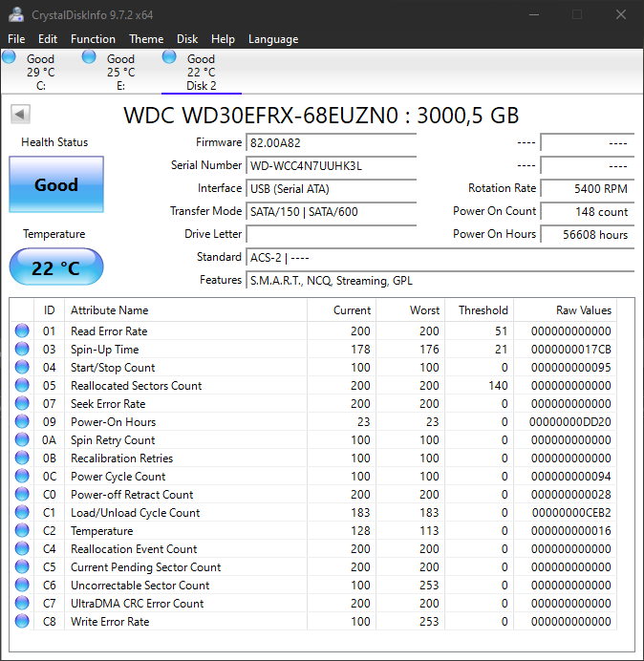Screen dimensions: 644x661
Task: Click the 22 °C temperature button
Action: click(x=55, y=267)
